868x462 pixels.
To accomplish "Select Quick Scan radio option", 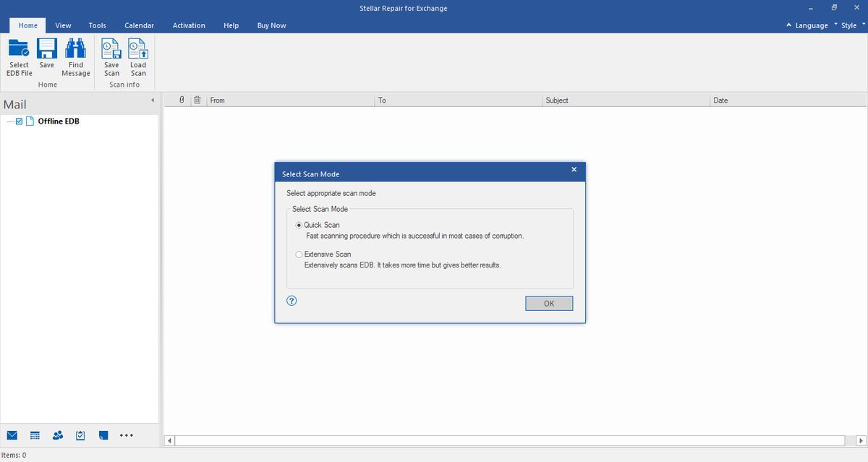I will [x=299, y=225].
